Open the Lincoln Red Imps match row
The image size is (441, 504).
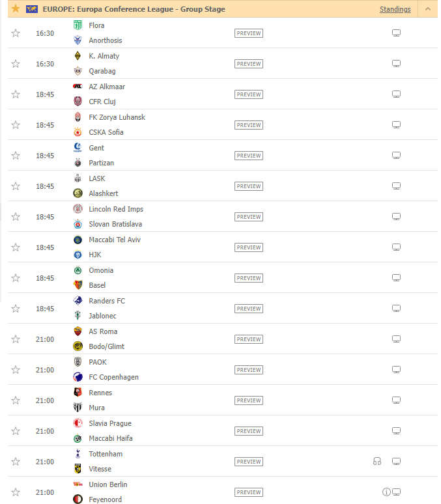coord(223,217)
